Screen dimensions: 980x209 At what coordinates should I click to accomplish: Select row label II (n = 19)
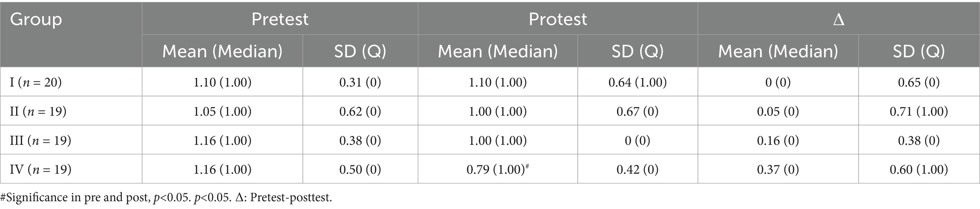point(38,111)
